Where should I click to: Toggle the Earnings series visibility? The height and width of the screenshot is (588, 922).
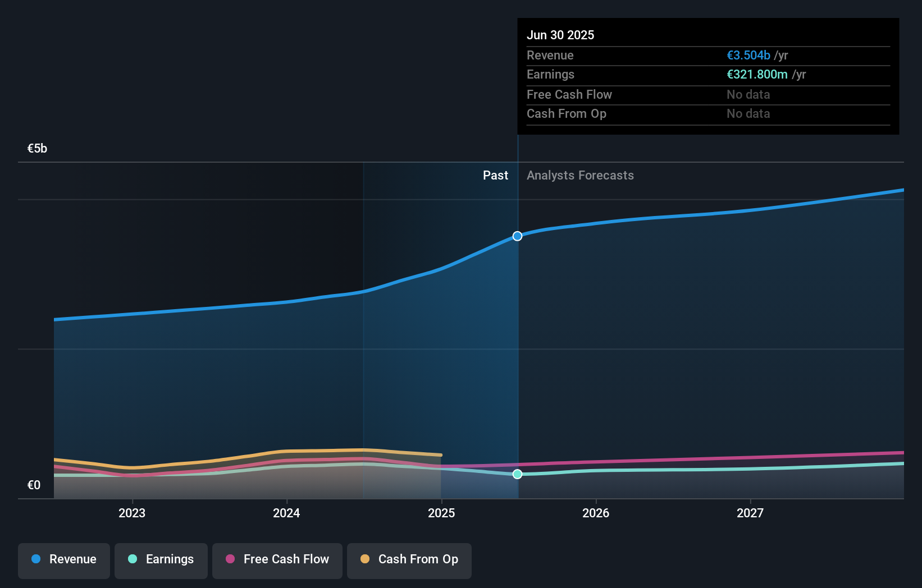161,561
